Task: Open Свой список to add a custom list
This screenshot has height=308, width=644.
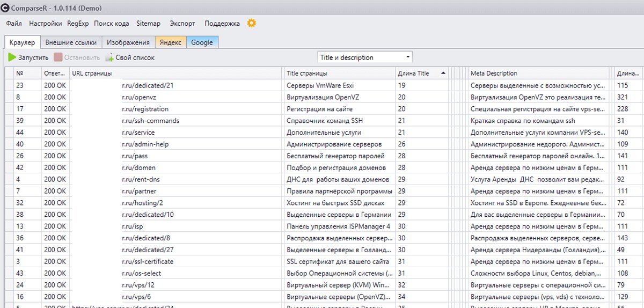Action: 130,57
